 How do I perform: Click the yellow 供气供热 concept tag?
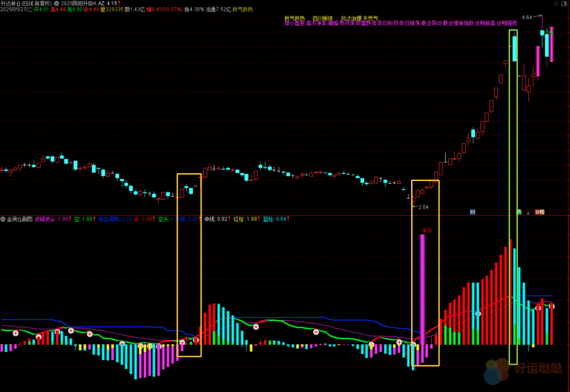(x=294, y=18)
